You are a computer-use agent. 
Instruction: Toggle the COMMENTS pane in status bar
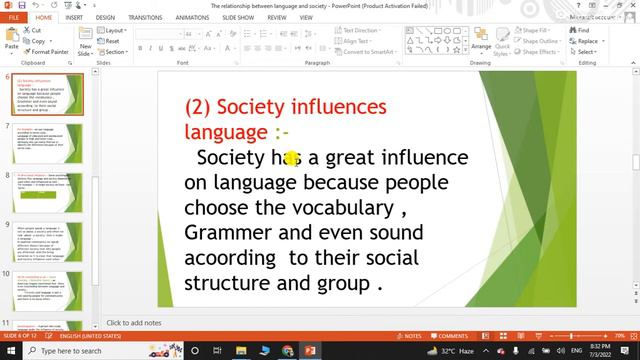click(449, 336)
